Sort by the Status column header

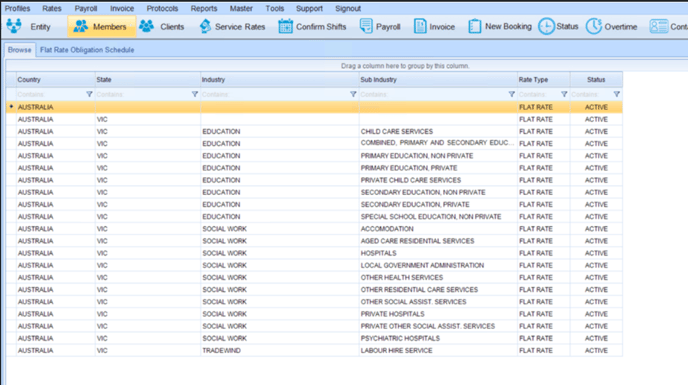point(596,79)
